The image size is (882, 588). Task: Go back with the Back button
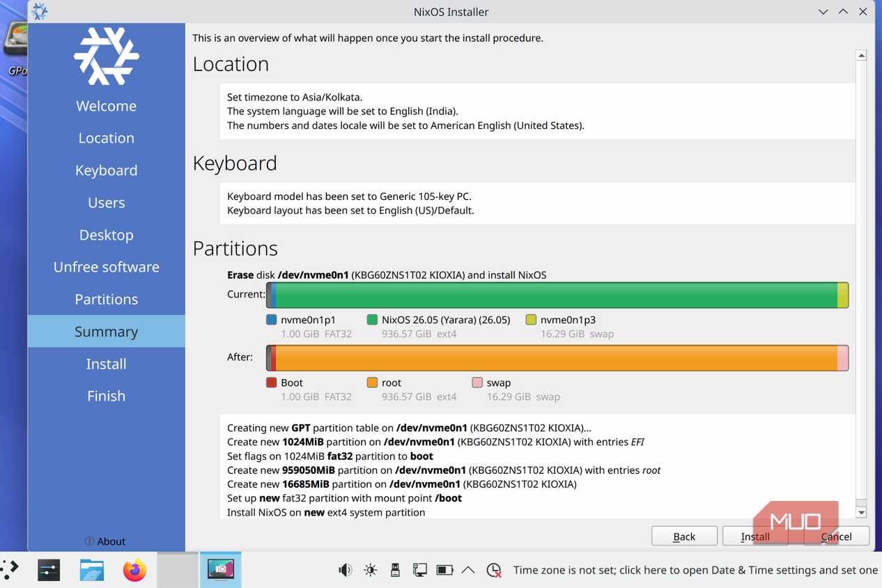coord(684,536)
